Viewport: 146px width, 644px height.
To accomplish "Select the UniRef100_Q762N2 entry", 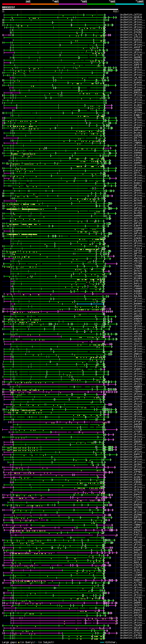I will [x=131, y=32].
